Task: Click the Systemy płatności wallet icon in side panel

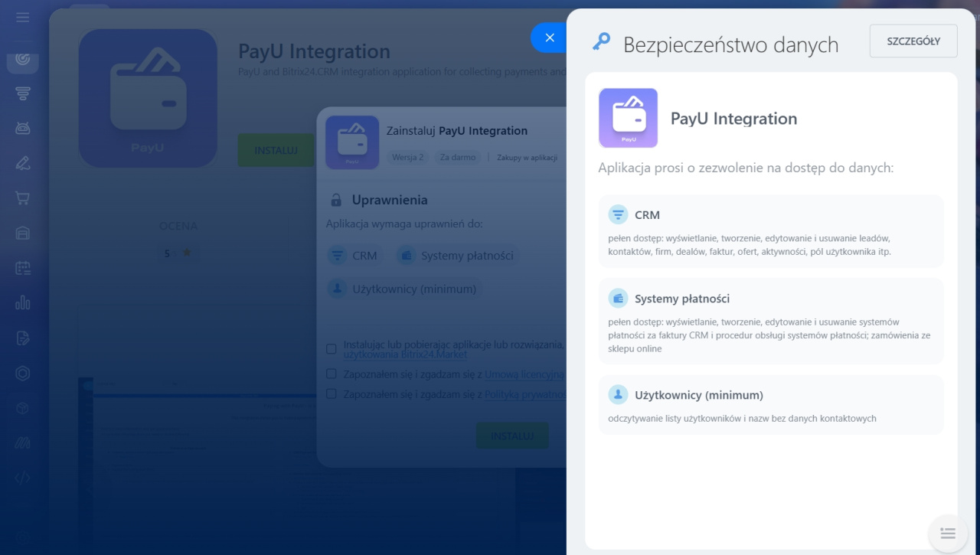Action: pyautogui.click(x=618, y=299)
